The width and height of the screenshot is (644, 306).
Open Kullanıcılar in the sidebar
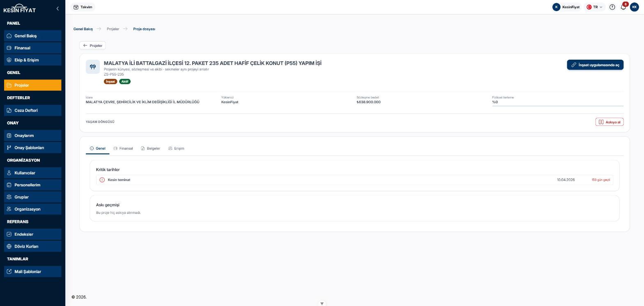tap(33, 173)
